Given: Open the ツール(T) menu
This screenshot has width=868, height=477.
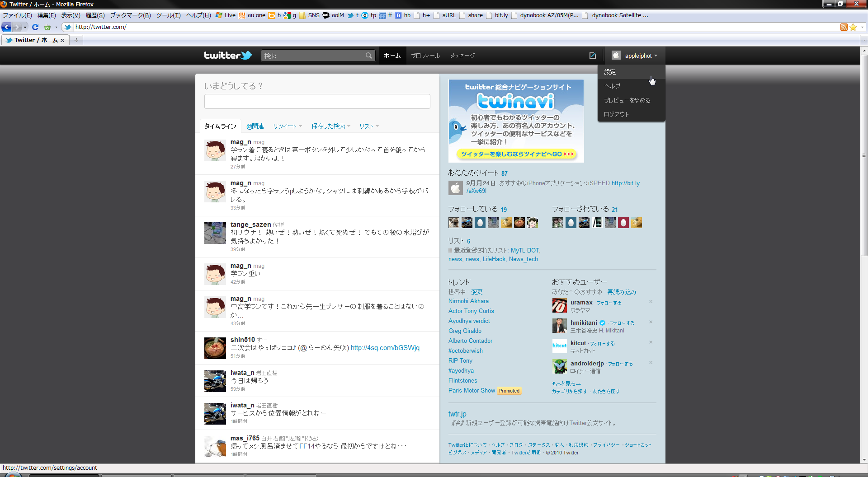Looking at the screenshot, I should [168, 15].
